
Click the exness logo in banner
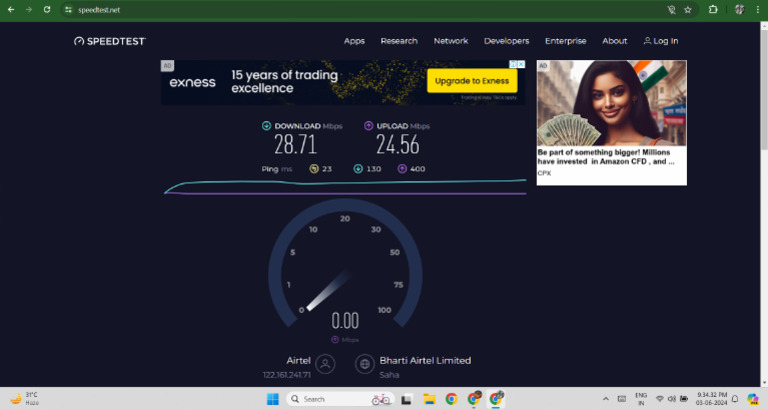point(192,82)
